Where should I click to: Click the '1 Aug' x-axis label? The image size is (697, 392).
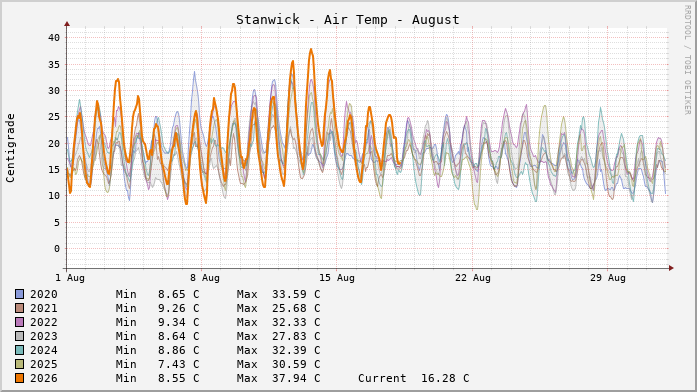pyautogui.click(x=70, y=278)
